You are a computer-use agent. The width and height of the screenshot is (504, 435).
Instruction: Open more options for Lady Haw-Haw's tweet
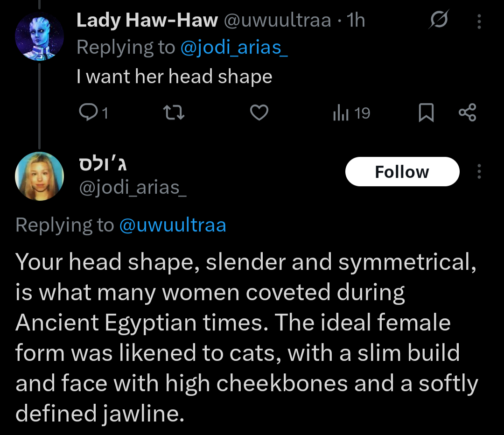coord(479,21)
